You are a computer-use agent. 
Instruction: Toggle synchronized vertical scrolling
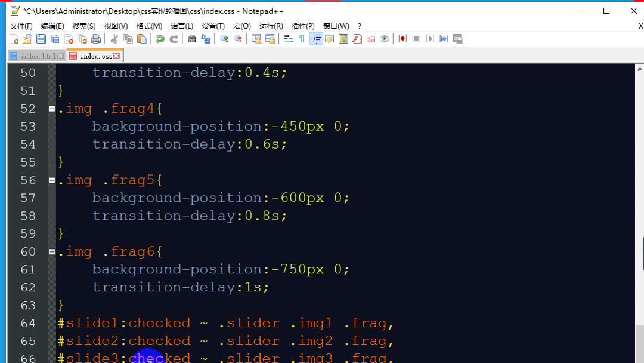coord(256,39)
